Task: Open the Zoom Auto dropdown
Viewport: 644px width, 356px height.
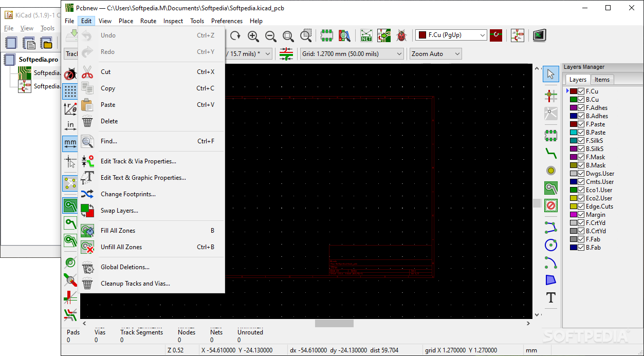Action: pyautogui.click(x=435, y=53)
